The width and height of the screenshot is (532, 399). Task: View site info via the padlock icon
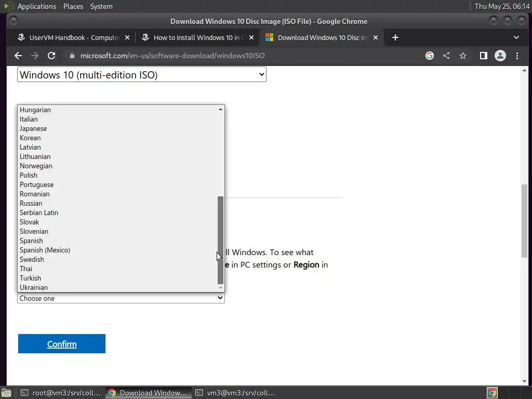click(72, 56)
